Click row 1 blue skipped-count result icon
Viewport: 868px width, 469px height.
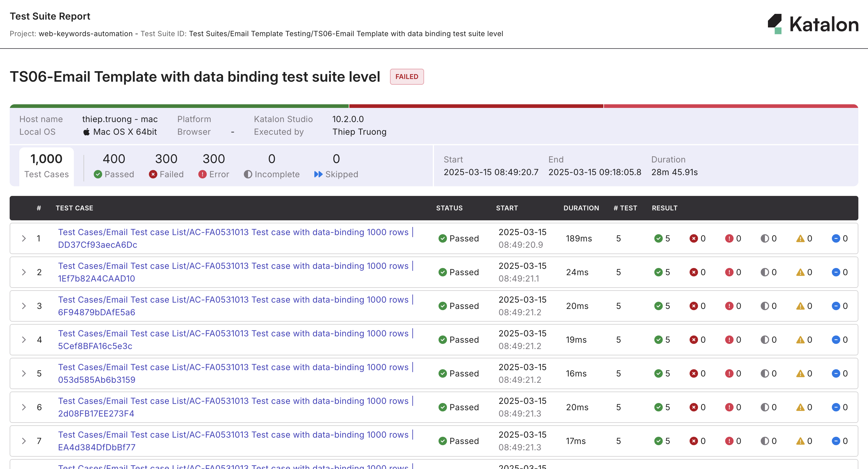coord(836,238)
